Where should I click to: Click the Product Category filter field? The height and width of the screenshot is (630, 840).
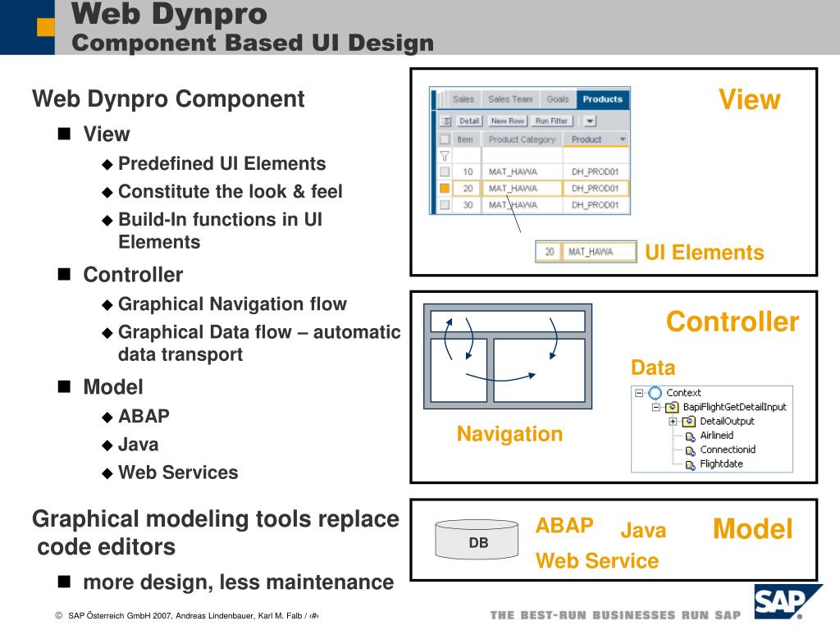(523, 156)
